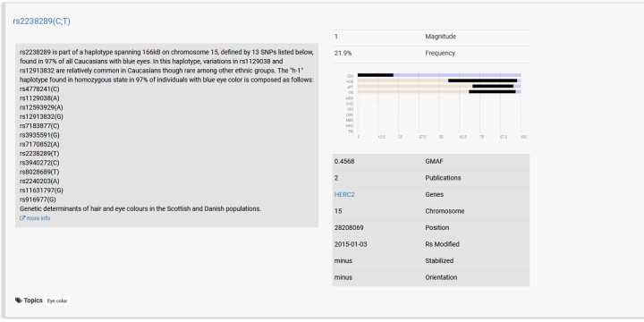The image size is (644, 322).
Task: Click the black segment of the HCB bar
Action: (483, 80)
